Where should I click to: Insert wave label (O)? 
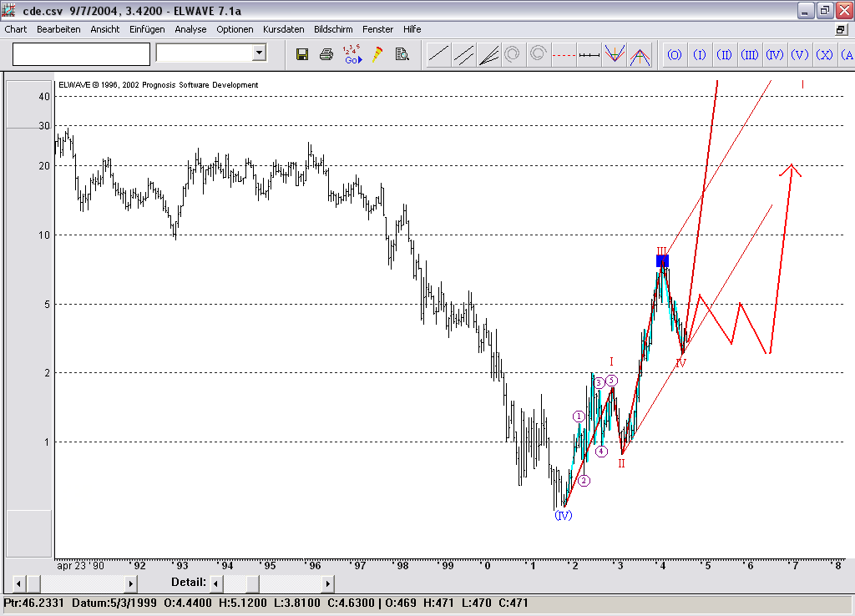point(675,54)
